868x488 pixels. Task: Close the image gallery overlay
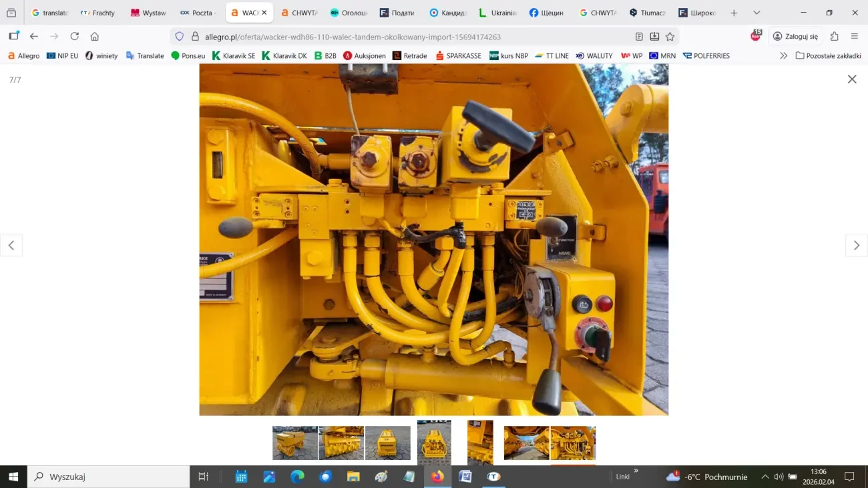coord(851,79)
